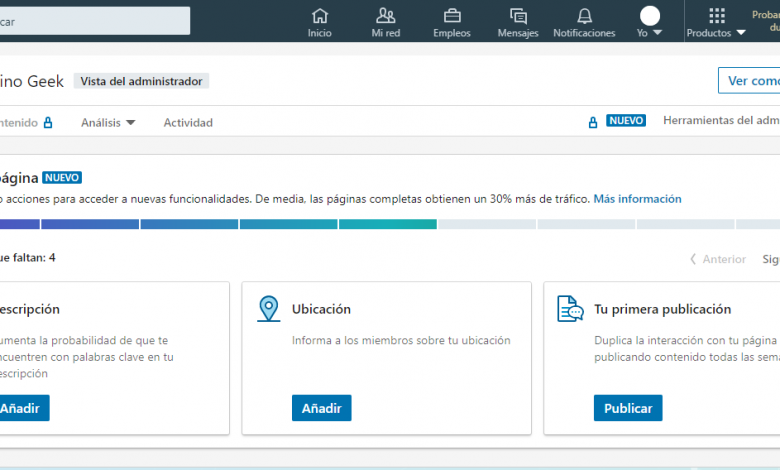Screen dimensions: 780x470
Task: Click Añadir in the Ubicación card
Action: coord(321,408)
